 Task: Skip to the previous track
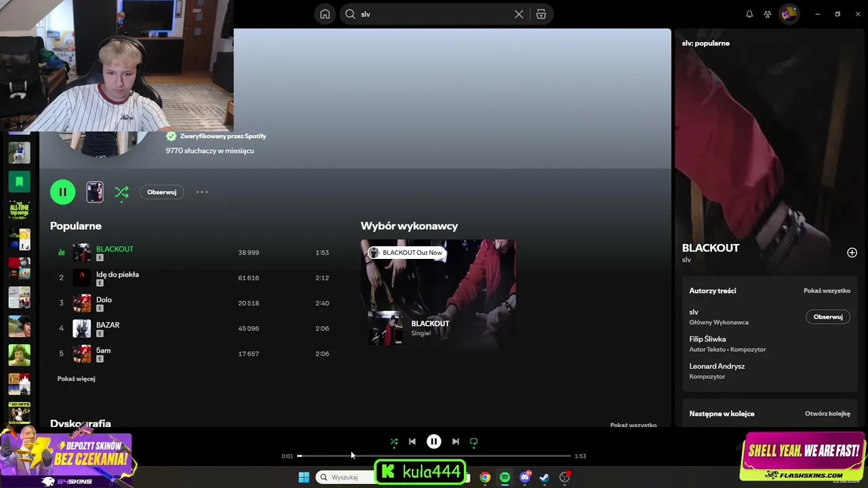(x=412, y=441)
